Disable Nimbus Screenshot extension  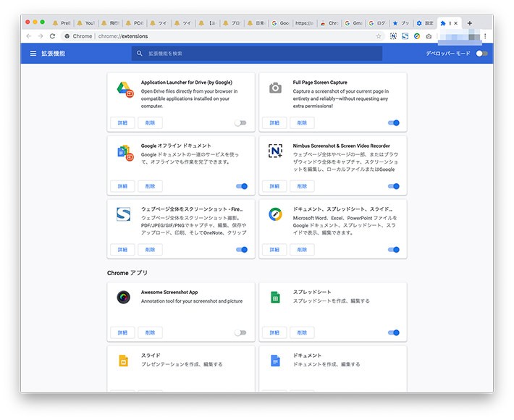393,186
